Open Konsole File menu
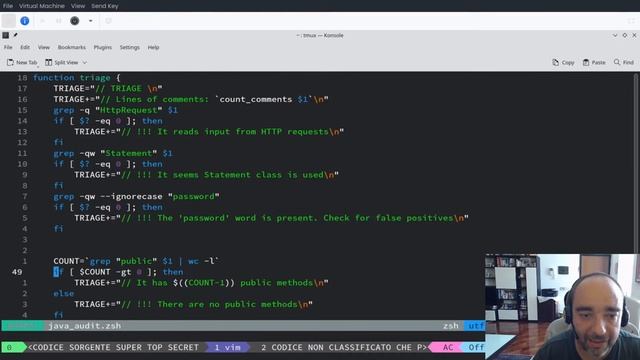Screen dimensions: 640x360 (x=8, y=47)
